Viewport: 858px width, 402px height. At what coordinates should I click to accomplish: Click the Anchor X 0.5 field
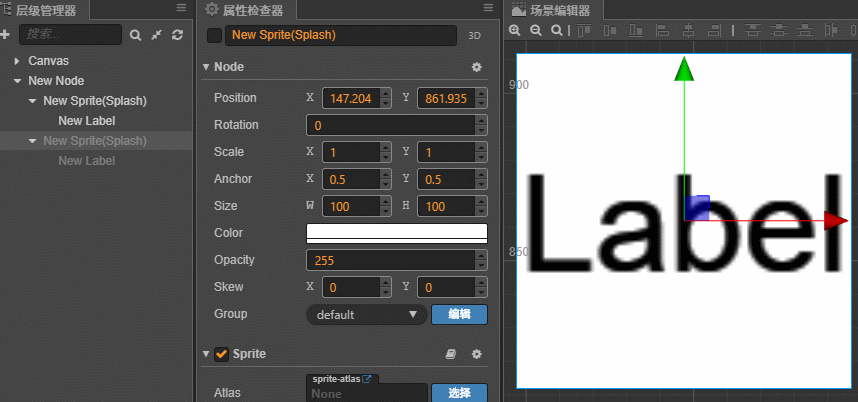[351, 179]
